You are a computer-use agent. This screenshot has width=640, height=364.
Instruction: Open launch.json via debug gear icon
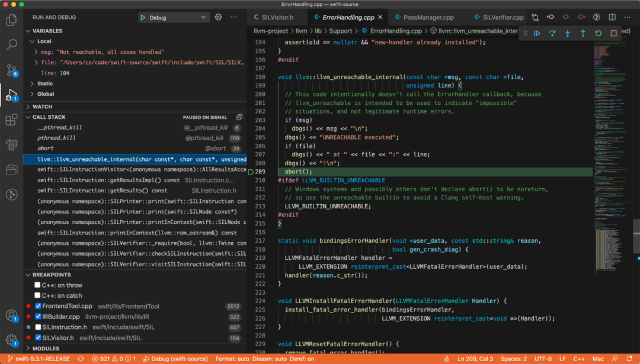[218, 17]
